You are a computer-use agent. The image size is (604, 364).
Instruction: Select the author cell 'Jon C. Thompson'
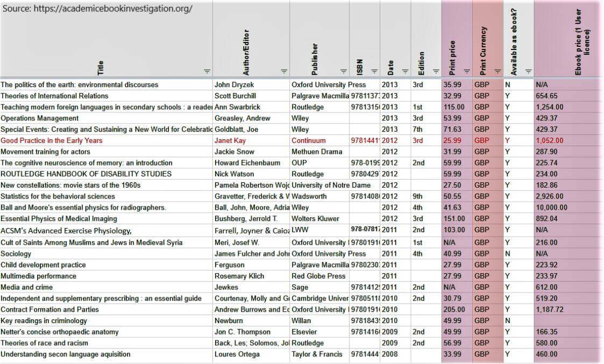(251, 332)
